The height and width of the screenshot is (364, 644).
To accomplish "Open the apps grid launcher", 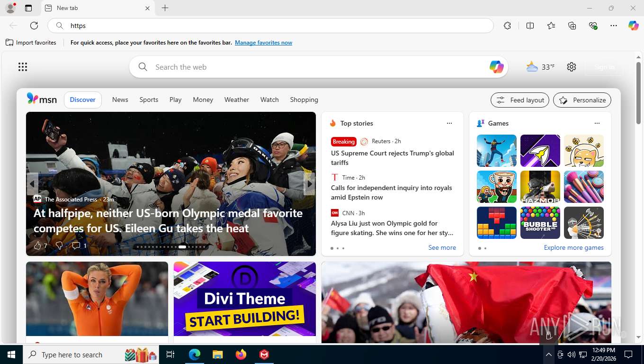I will (x=23, y=67).
